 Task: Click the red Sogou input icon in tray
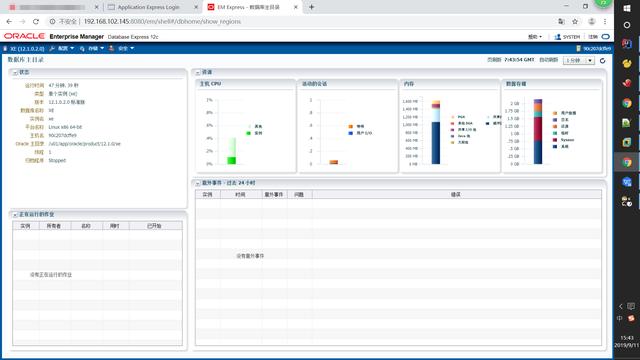coord(631,318)
